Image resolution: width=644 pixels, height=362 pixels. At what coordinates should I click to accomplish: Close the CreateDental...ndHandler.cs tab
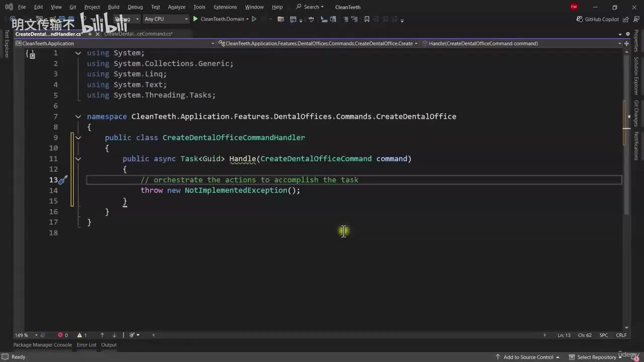pyautogui.click(x=98, y=34)
